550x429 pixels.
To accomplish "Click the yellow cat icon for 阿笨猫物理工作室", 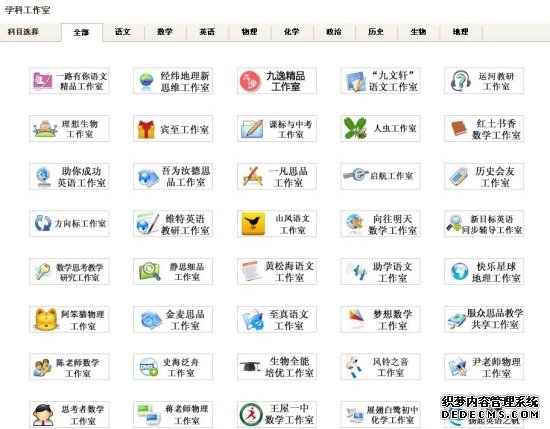I will coord(46,319).
